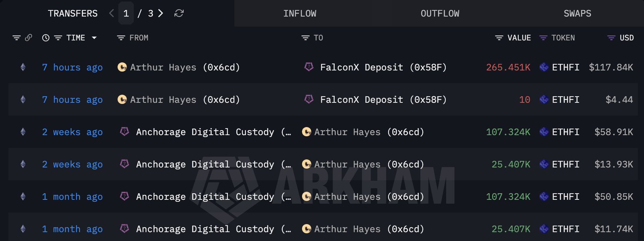Switch to the SWAPS tab
Screen dimensions: 644x241
pos(577,13)
